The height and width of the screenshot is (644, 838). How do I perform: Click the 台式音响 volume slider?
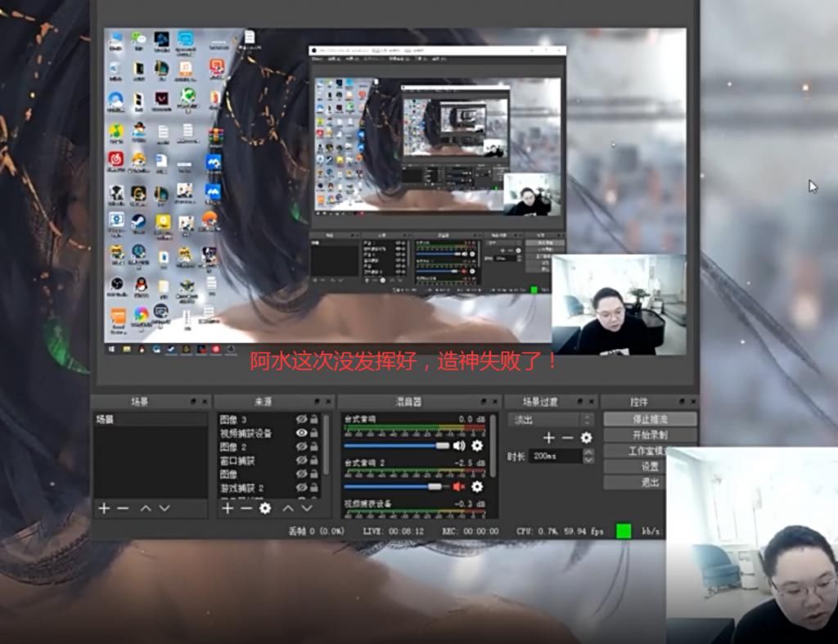point(397,446)
